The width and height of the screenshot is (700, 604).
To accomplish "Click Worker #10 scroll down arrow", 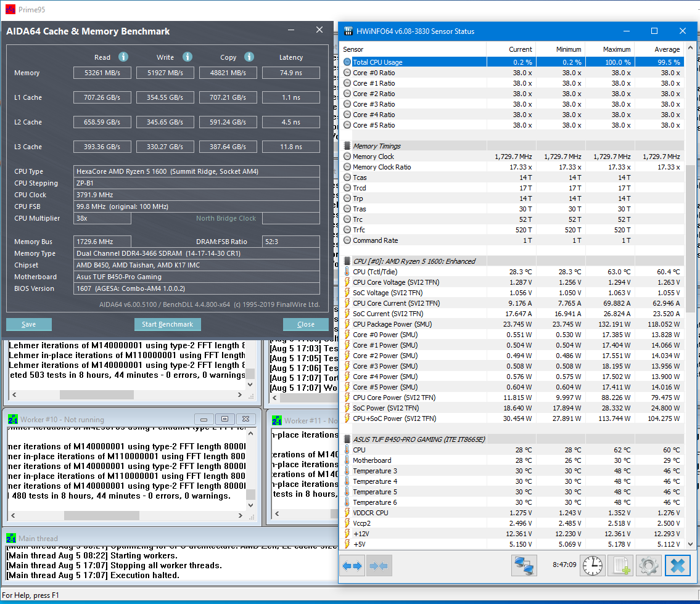I will coord(250,505).
